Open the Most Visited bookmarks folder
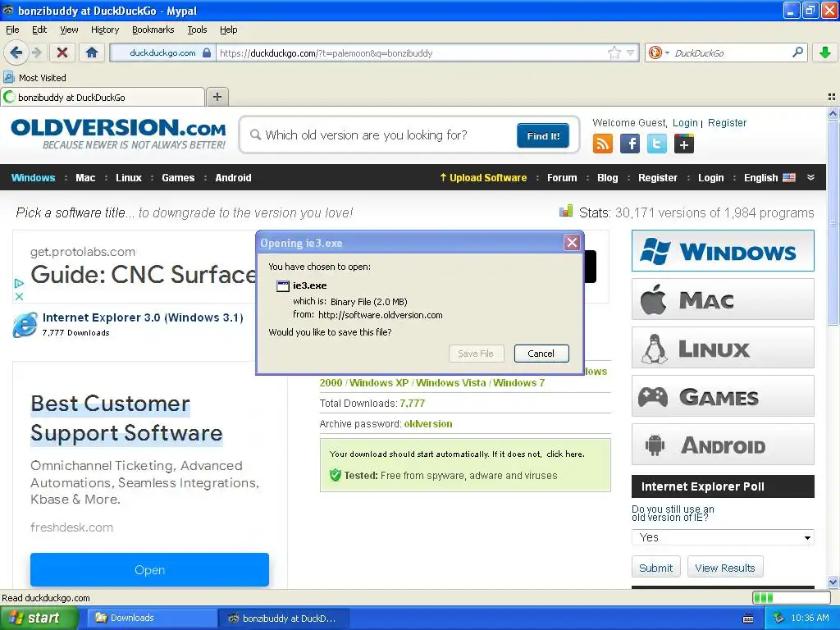Image resolution: width=840 pixels, height=630 pixels. tap(34, 78)
